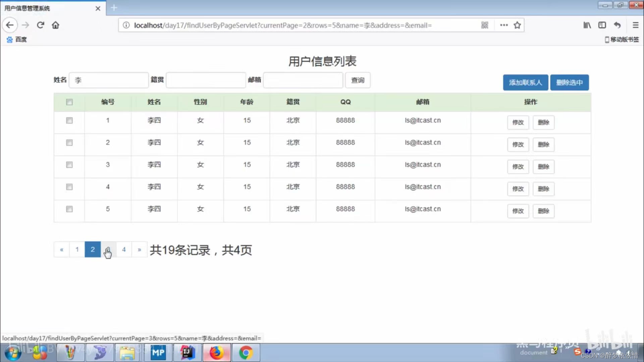The image size is (644, 362).
Task: Check the checkbox for row number 1
Action: pos(69,120)
